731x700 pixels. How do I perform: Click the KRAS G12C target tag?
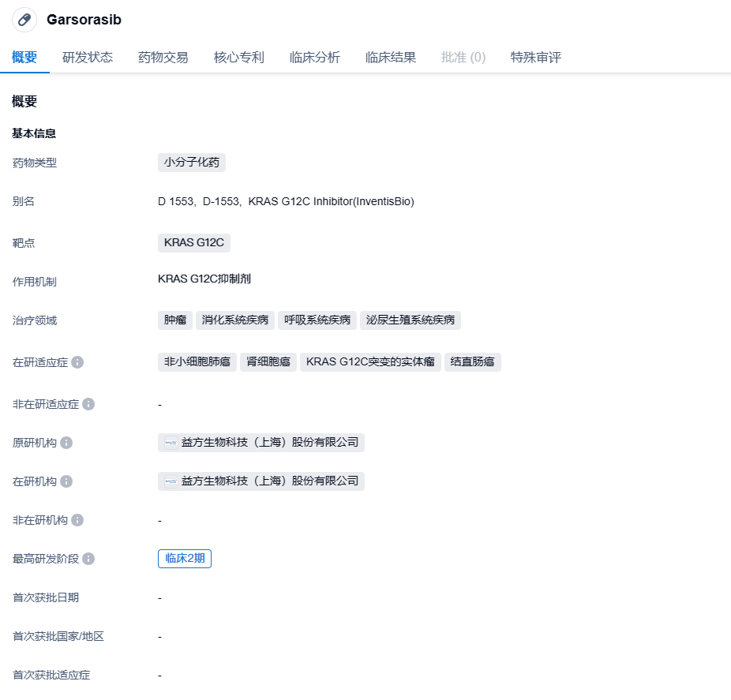pyautogui.click(x=194, y=243)
